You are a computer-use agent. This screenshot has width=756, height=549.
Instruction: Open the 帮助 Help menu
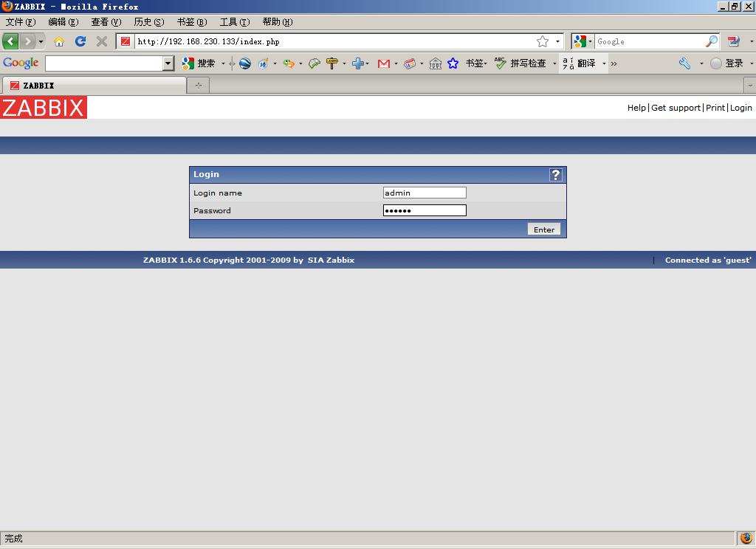(278, 22)
